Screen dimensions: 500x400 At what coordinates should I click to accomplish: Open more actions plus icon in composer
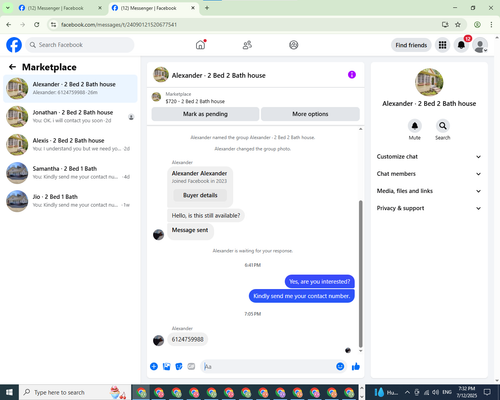pos(154,367)
